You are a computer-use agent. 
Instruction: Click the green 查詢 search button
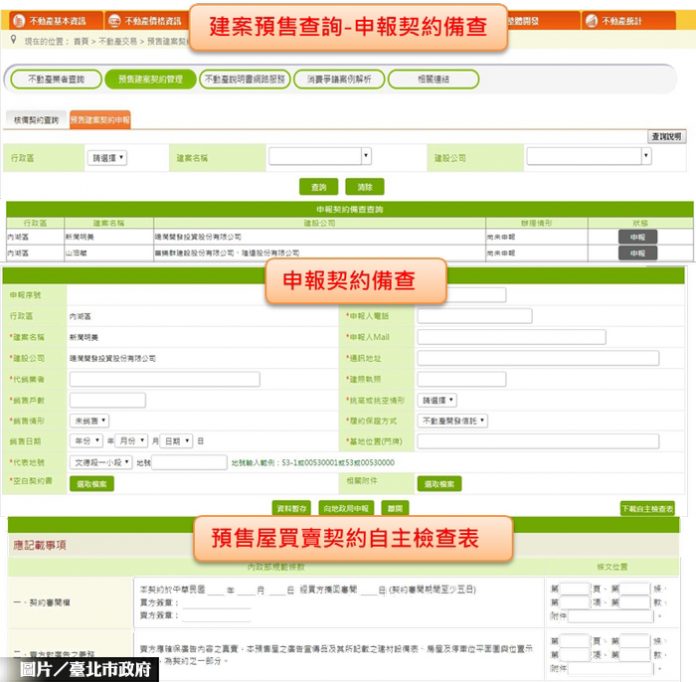click(319, 187)
